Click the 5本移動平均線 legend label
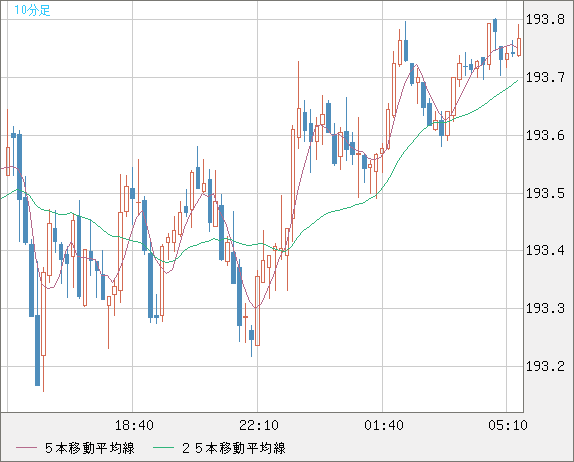 [x=90, y=448]
